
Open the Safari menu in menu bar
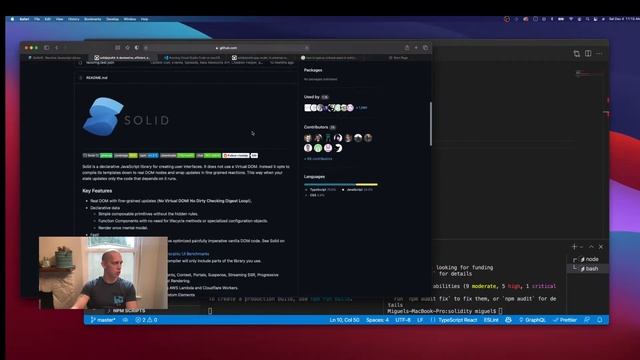coord(24,19)
